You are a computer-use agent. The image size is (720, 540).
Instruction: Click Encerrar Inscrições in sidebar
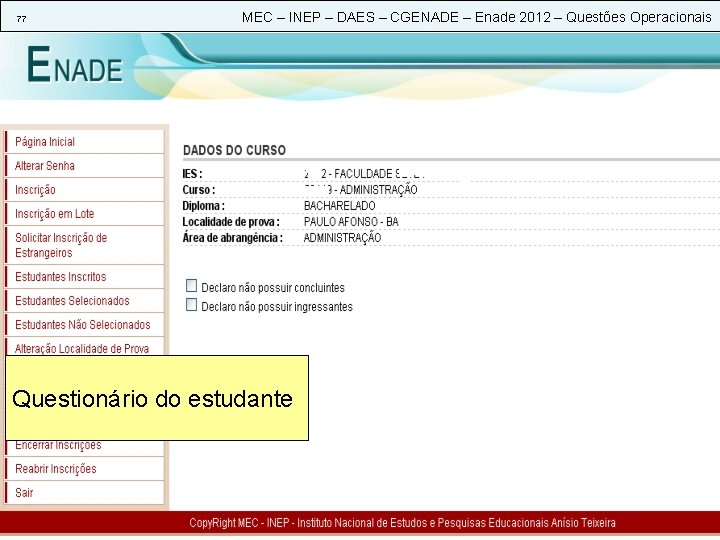pos(84,448)
